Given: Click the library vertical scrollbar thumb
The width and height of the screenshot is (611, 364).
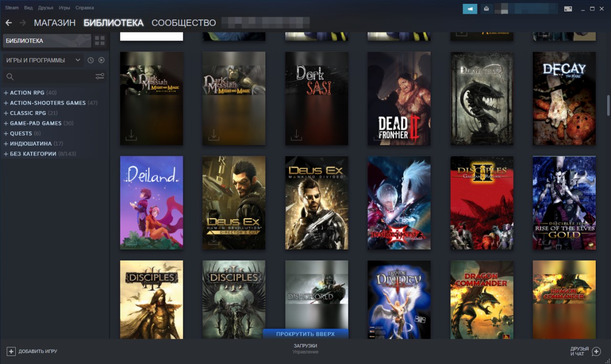Looking at the screenshot, I should pos(608,105).
